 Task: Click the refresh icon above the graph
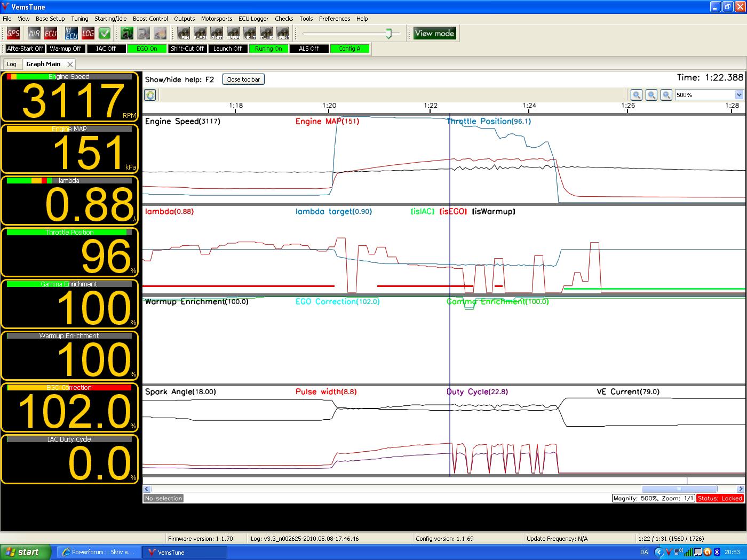click(x=150, y=95)
